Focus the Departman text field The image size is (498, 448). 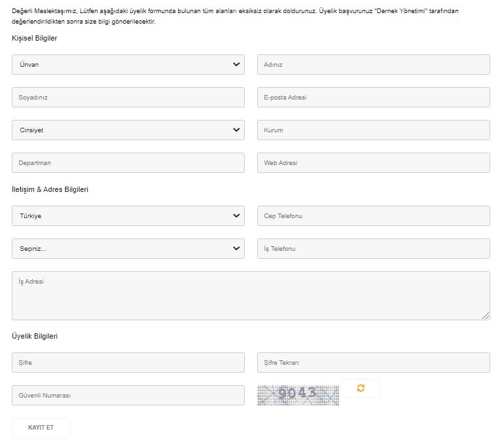coord(128,162)
